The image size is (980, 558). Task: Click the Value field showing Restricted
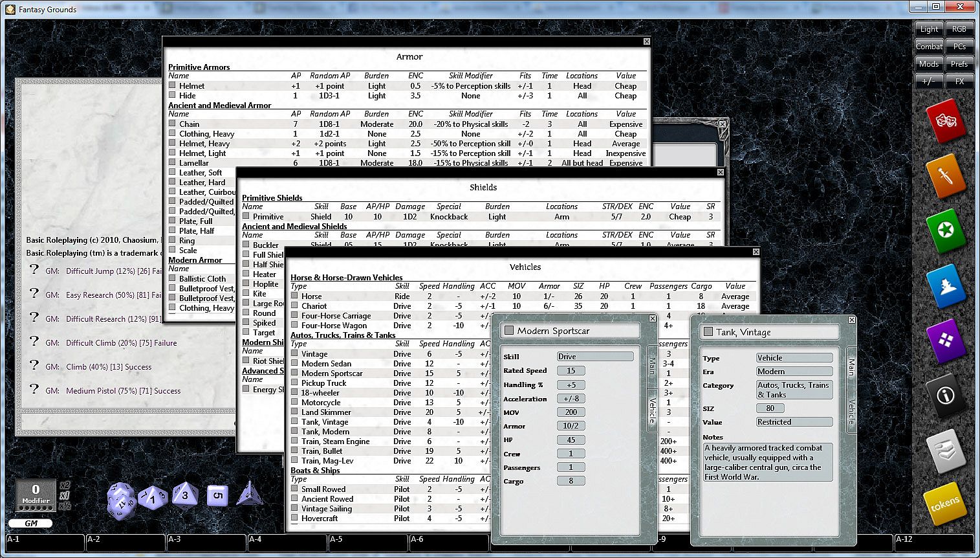(x=794, y=422)
